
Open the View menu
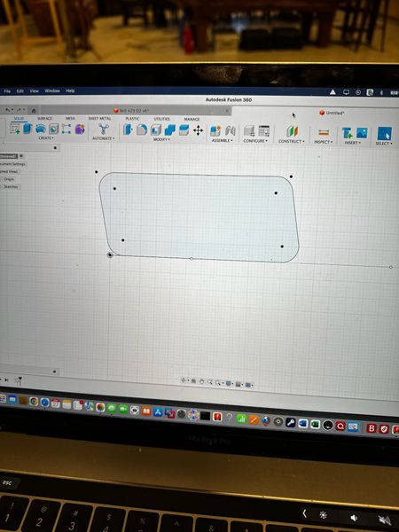point(35,91)
